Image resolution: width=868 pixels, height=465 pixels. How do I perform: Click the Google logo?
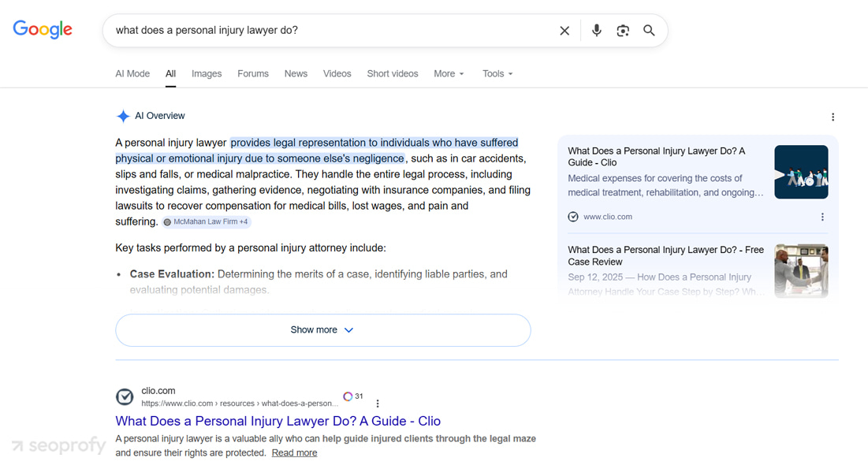pos(43,29)
